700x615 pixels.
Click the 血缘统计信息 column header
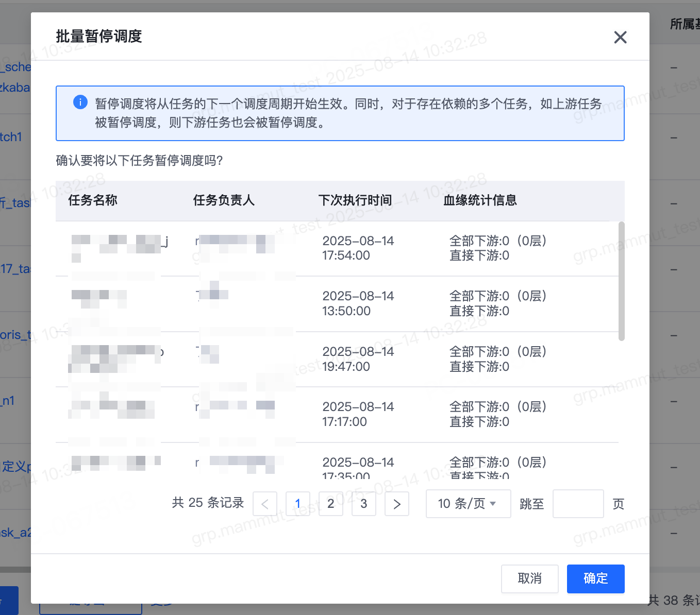click(x=480, y=200)
